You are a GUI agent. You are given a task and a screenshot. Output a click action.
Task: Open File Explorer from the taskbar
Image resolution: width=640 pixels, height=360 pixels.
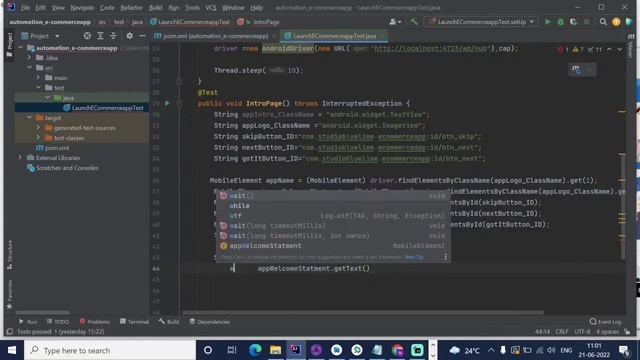pyautogui.click(x=276, y=350)
